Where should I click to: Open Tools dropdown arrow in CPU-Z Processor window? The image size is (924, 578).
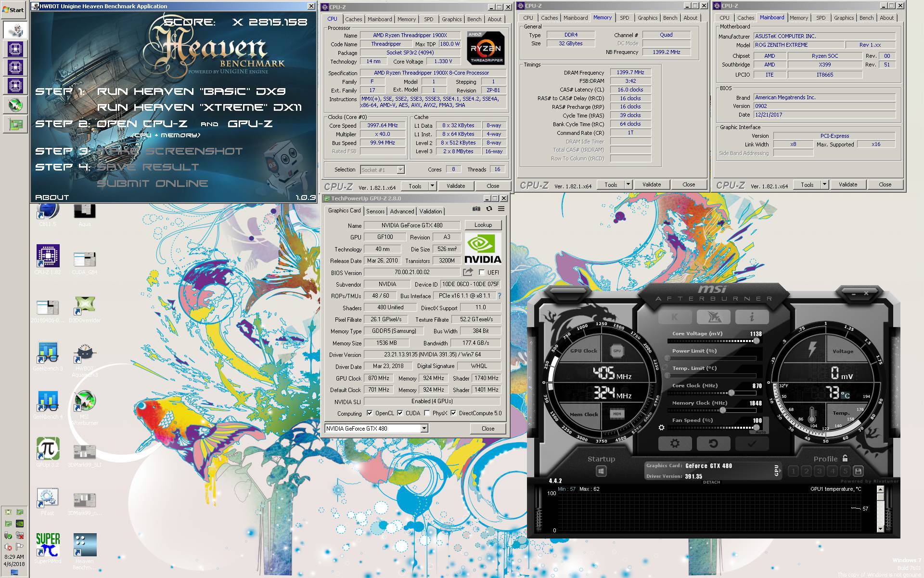432,186
